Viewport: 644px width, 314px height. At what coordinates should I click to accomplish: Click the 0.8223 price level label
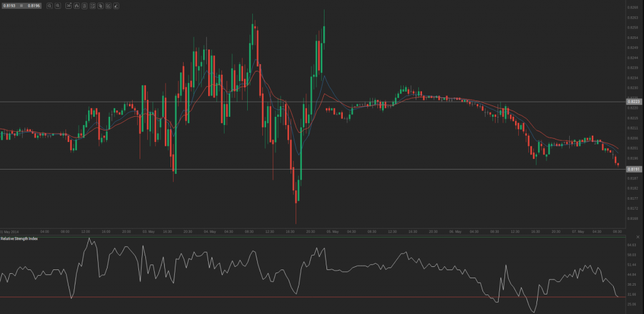coord(633,101)
